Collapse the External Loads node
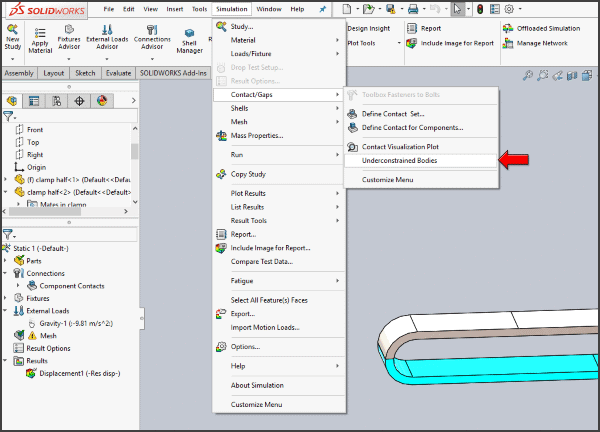The height and width of the screenshot is (432, 600). coord(5,311)
